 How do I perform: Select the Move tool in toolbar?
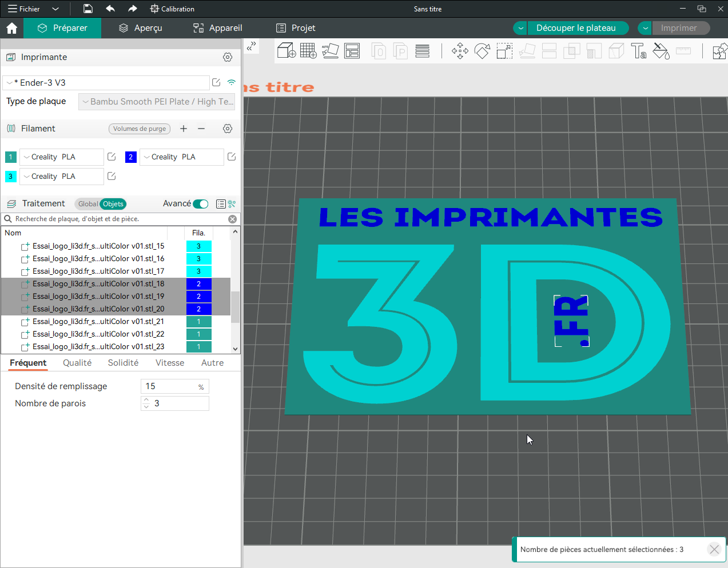(x=460, y=51)
